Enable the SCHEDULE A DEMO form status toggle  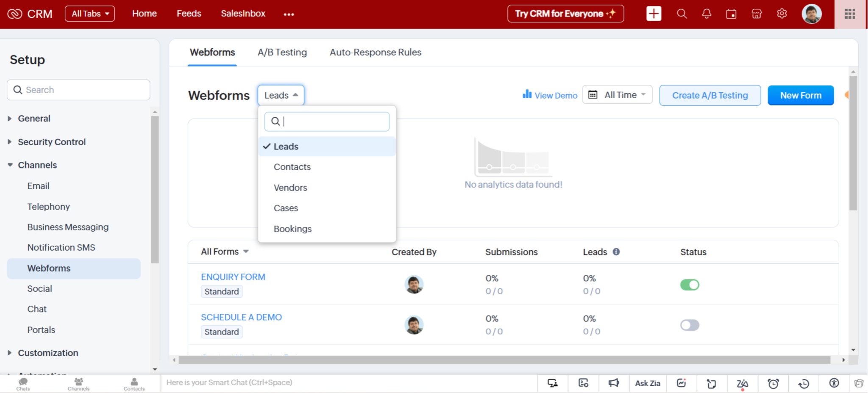click(690, 325)
